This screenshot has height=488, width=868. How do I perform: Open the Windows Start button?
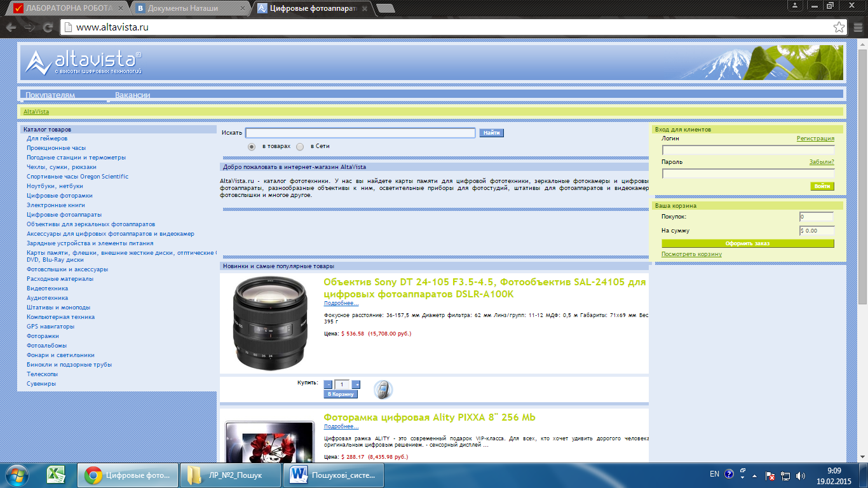click(17, 475)
